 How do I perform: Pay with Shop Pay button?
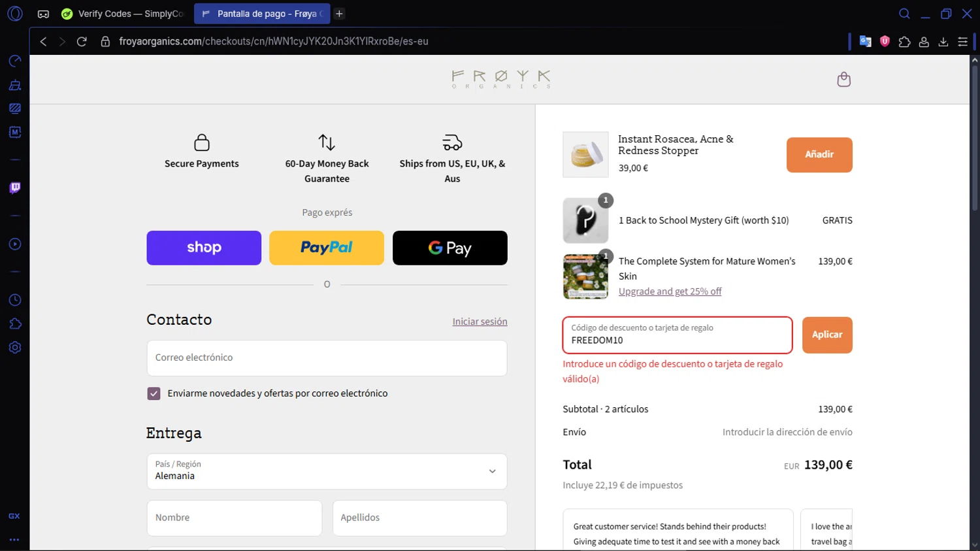[204, 248]
